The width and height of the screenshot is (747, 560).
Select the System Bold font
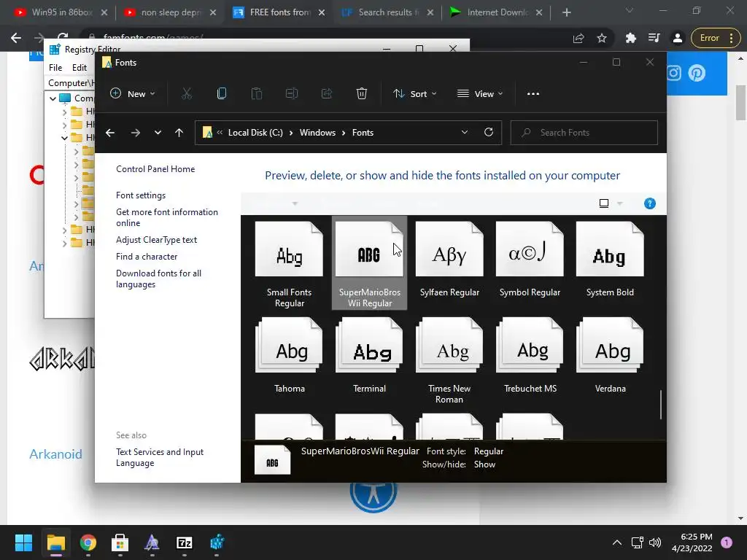tap(610, 260)
